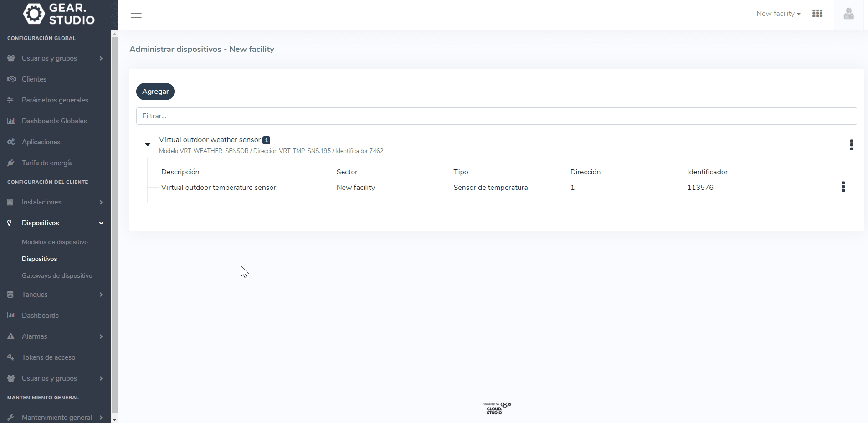Click the Filtrar search field
Screen dimensions: 868x423
[x=496, y=116]
